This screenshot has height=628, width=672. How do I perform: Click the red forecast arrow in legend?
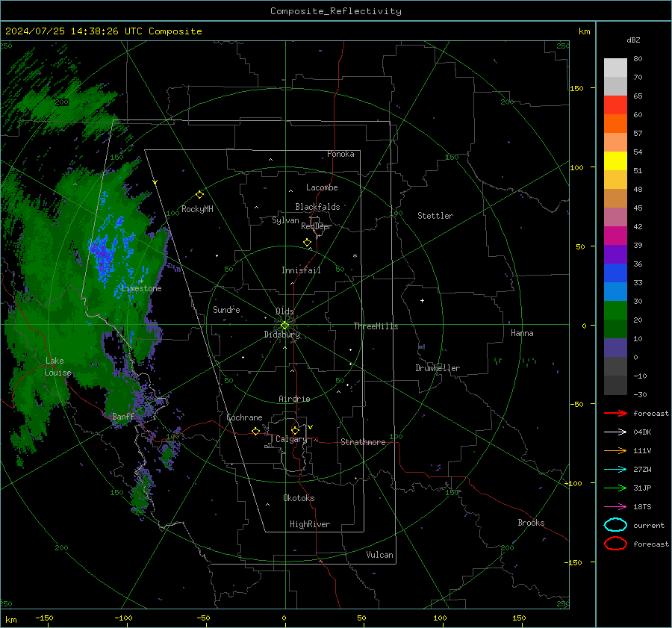point(615,413)
